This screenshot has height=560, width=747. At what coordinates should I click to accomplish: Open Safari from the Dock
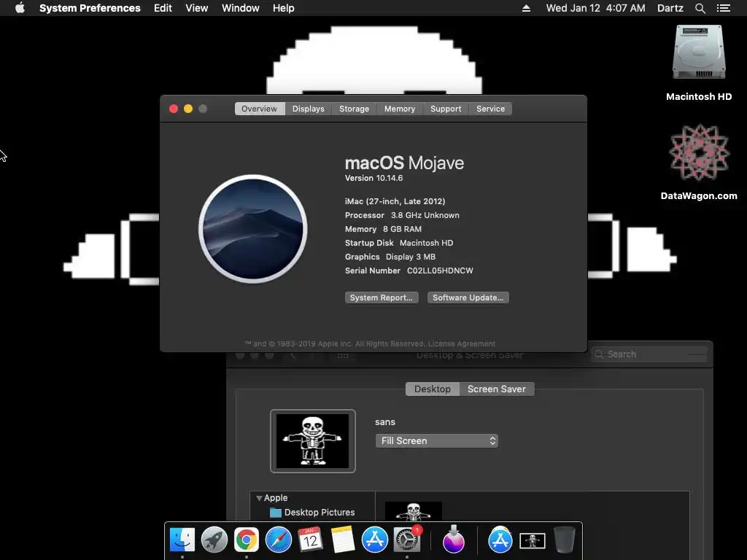[278, 540]
